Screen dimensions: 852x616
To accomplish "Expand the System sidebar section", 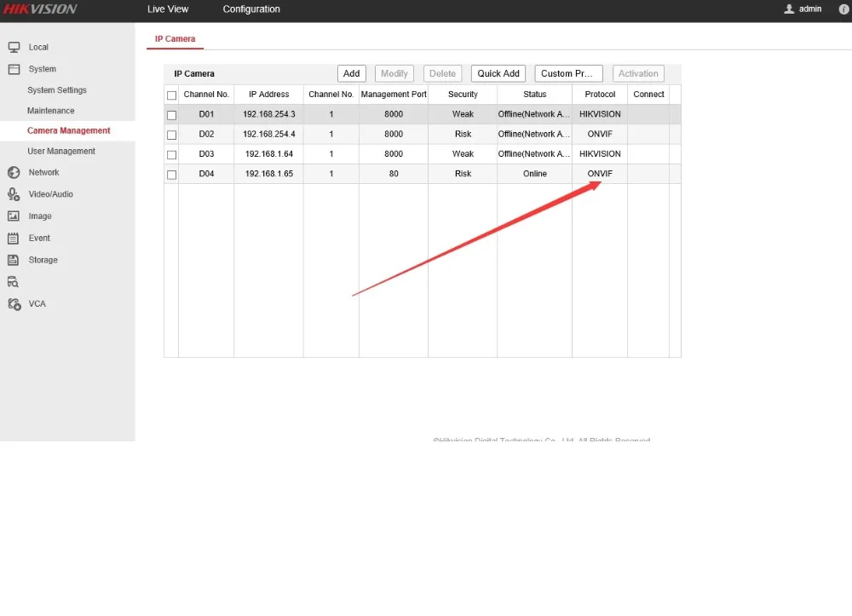I will (43, 69).
